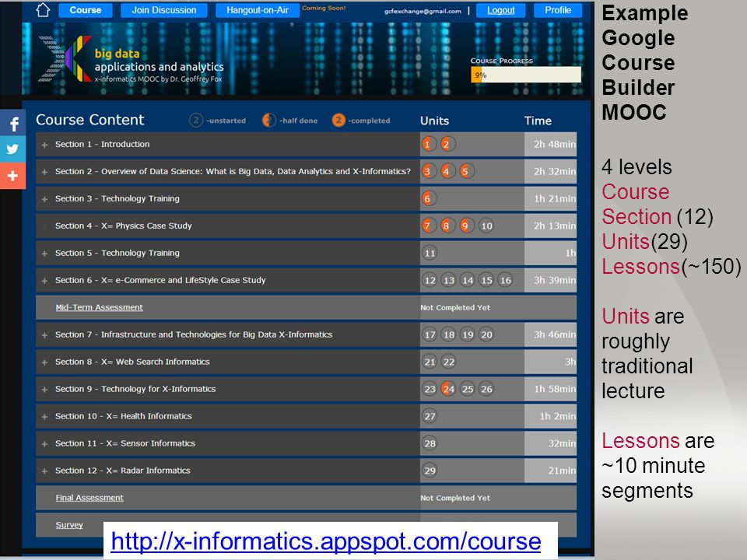Screen dimensions: 747x560
Task: Open the Mid-Term Assessment link
Action: click(x=99, y=307)
